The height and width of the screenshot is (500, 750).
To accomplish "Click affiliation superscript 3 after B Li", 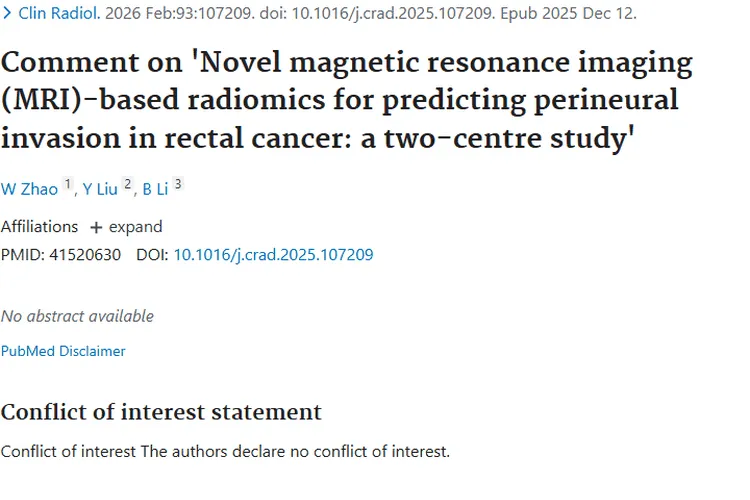I will pyautogui.click(x=178, y=186).
